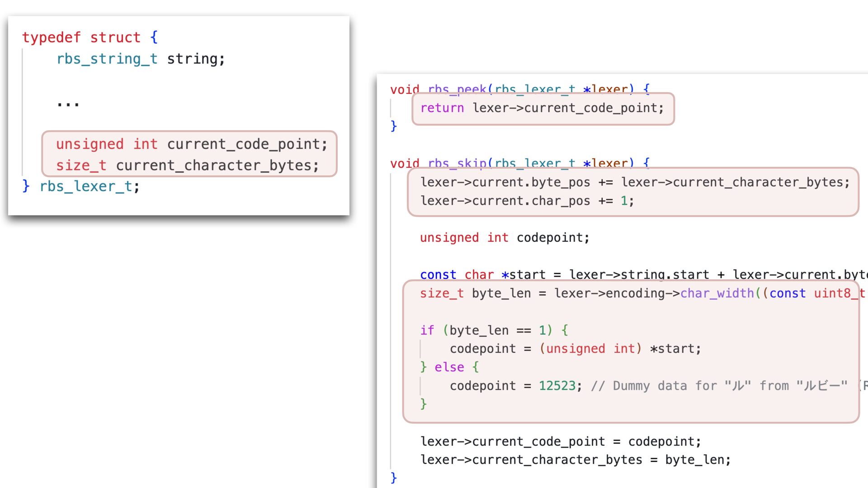868x488 pixels.
Task: Click the typedef struct line
Action: pyautogui.click(x=90, y=38)
